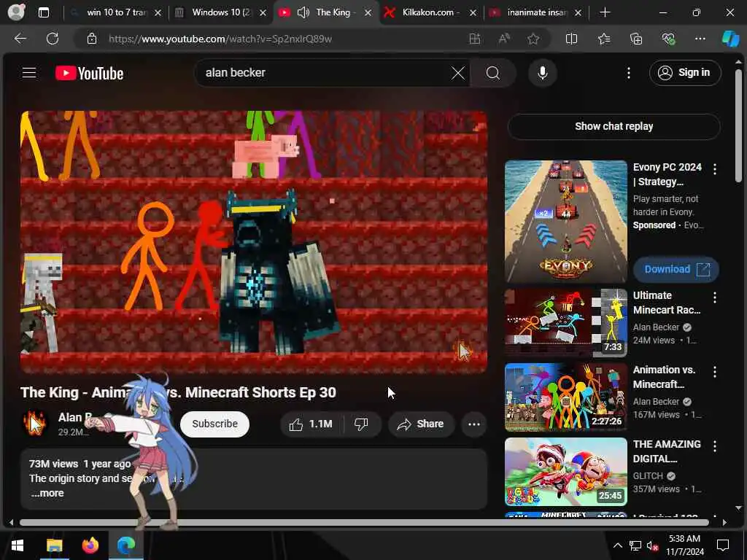Open Collections toolbar icon
This screenshot has height=560, width=747.
click(x=636, y=39)
